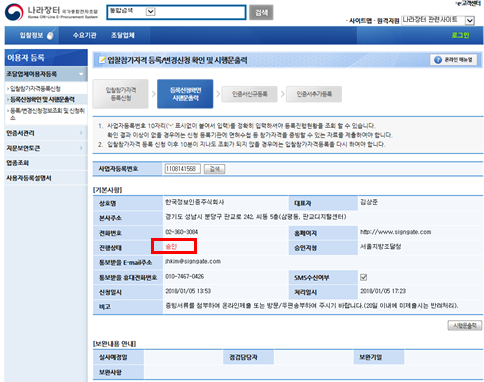Click the 사업자등록번호 input field
The image size is (484, 382).
pyautogui.click(x=182, y=169)
